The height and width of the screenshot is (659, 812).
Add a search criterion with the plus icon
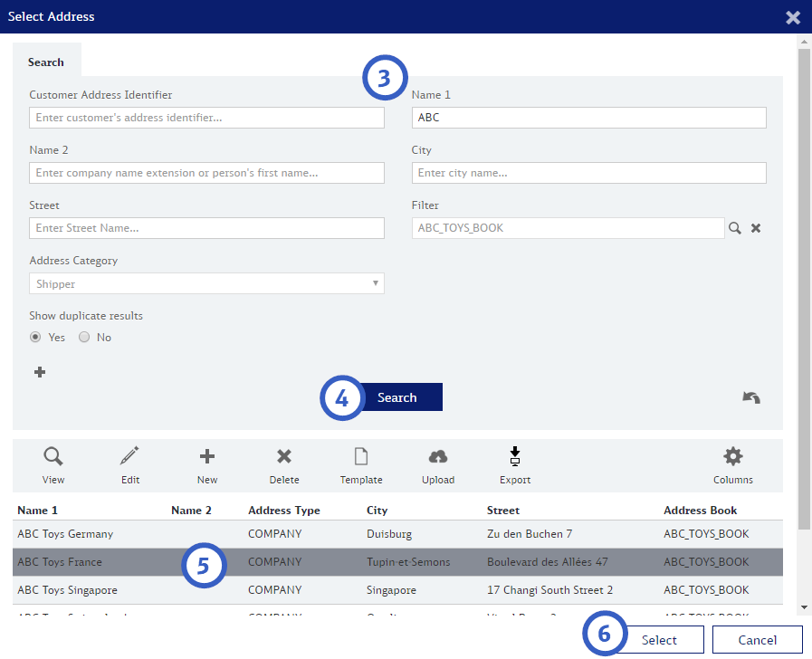click(x=40, y=372)
